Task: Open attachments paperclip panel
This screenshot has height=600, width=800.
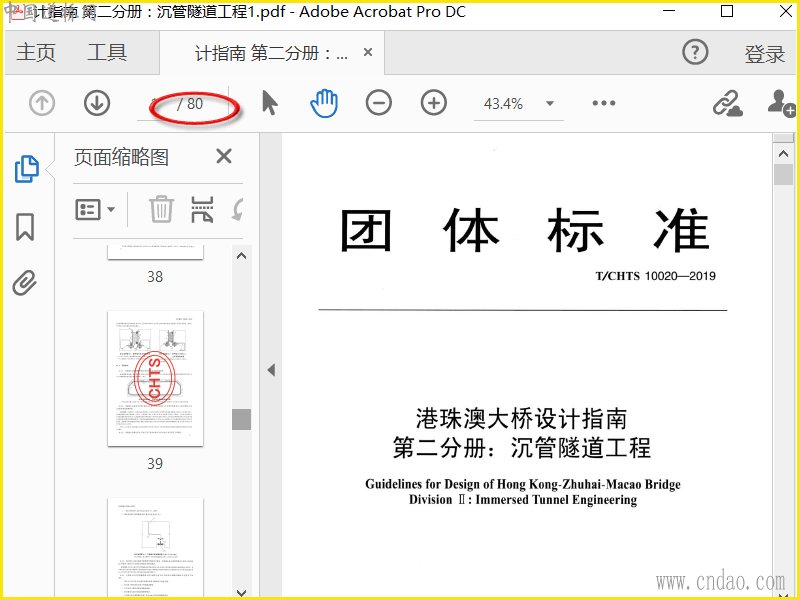Action: pos(25,283)
